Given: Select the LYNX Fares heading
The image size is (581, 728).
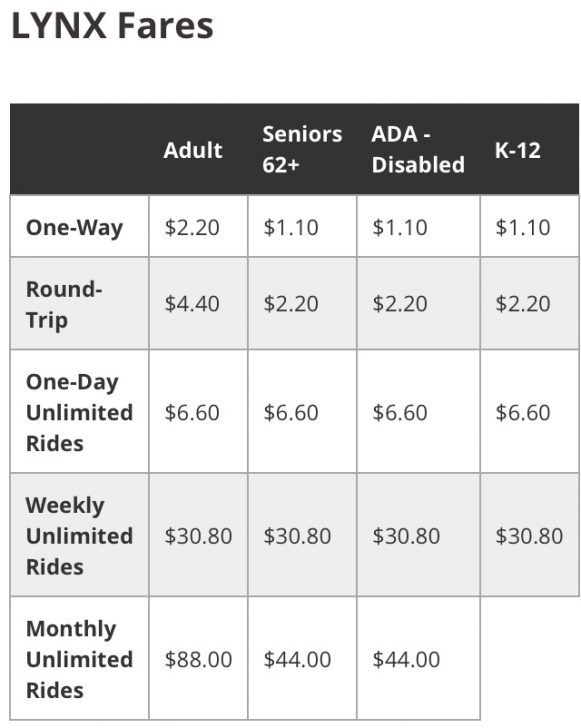Looking at the screenshot, I should click(x=112, y=26).
